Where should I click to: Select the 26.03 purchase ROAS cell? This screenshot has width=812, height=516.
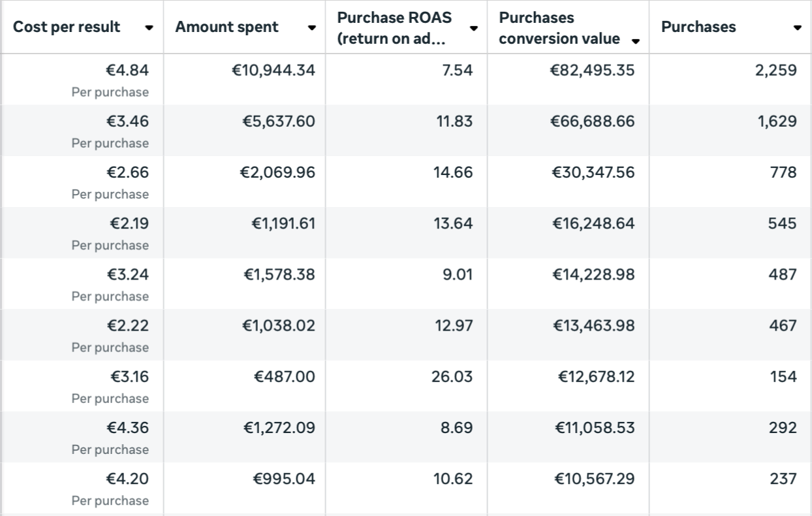coord(452,377)
